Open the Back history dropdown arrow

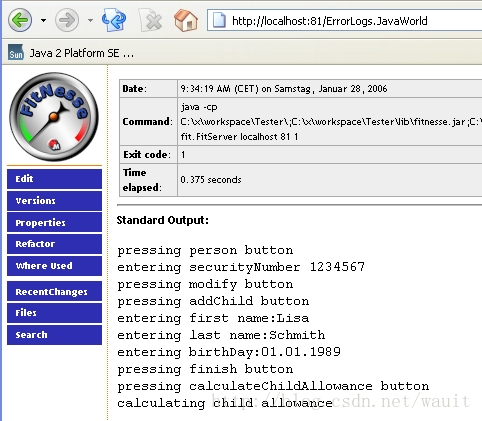click(43, 21)
